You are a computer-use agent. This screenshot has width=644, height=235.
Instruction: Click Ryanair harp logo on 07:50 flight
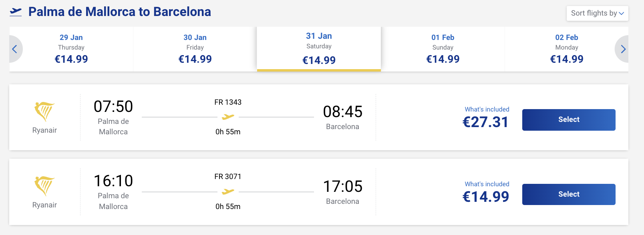pyautogui.click(x=44, y=111)
